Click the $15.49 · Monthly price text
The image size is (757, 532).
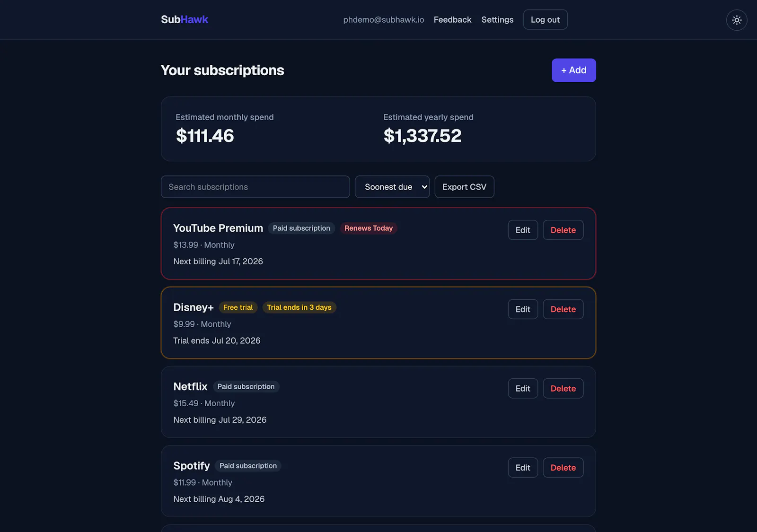coord(204,403)
